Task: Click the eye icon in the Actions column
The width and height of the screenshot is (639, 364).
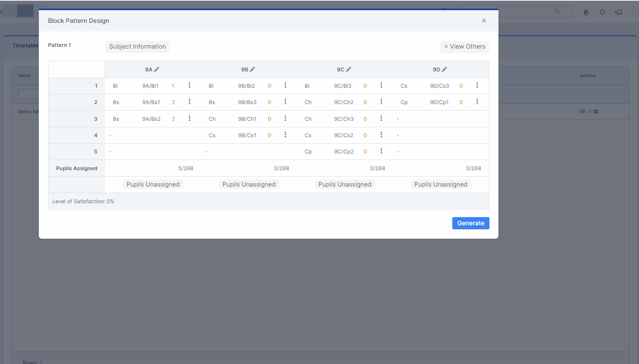Action: [583, 111]
